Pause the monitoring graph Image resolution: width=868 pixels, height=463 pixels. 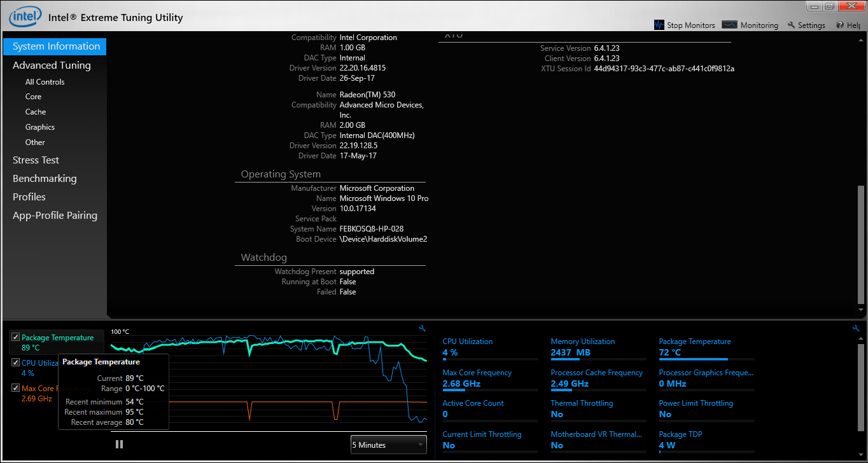119,444
